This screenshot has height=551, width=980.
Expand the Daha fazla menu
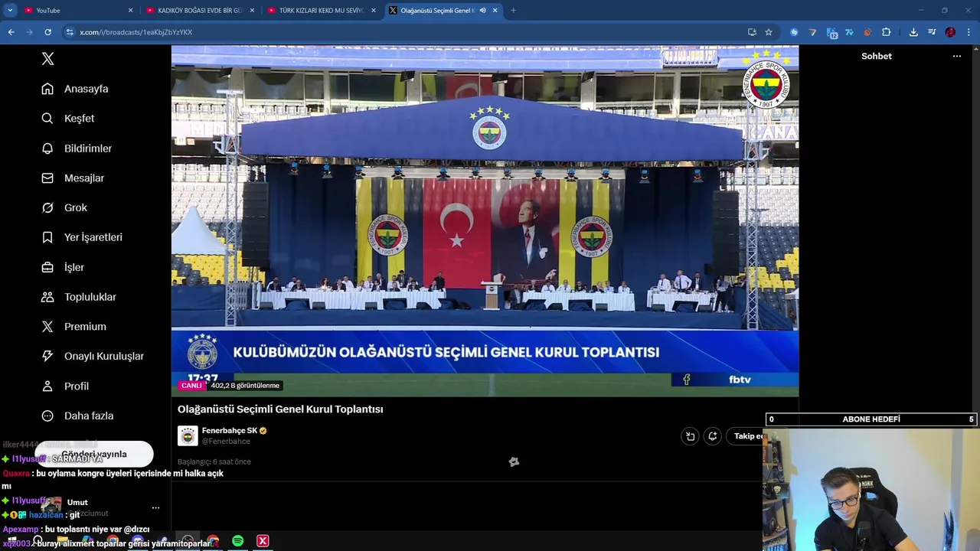tap(77, 416)
